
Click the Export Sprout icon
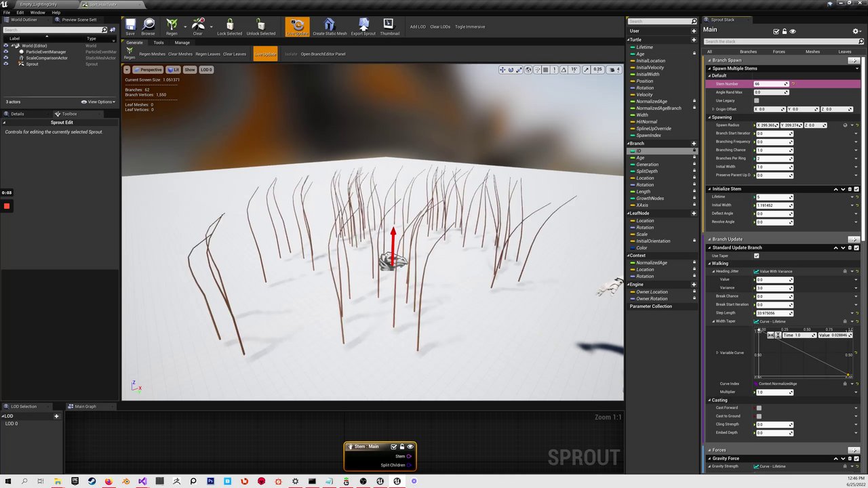(363, 26)
